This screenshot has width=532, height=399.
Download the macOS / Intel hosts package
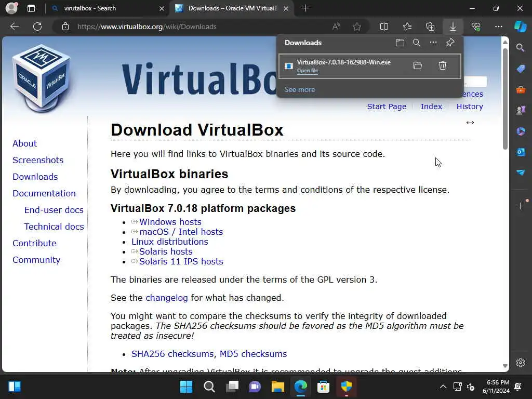click(x=181, y=232)
